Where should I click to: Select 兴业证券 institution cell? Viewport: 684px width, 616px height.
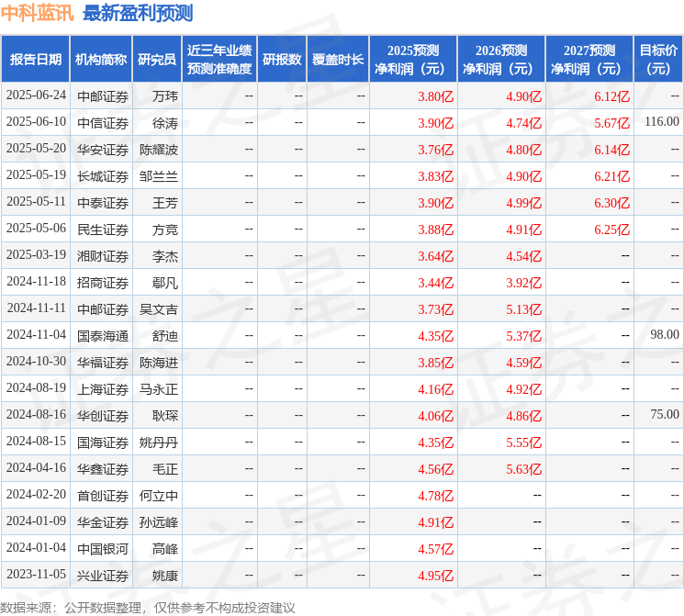[x=103, y=575]
